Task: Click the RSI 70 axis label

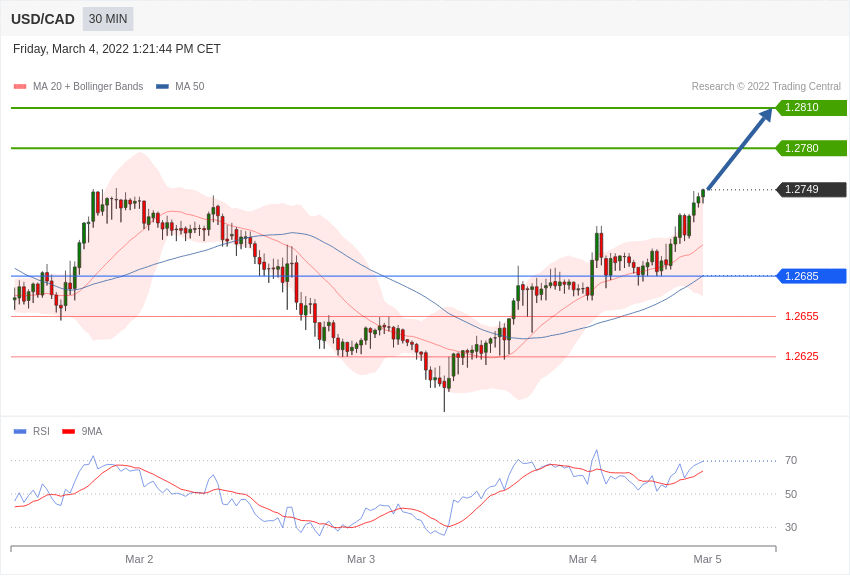Action: point(791,461)
